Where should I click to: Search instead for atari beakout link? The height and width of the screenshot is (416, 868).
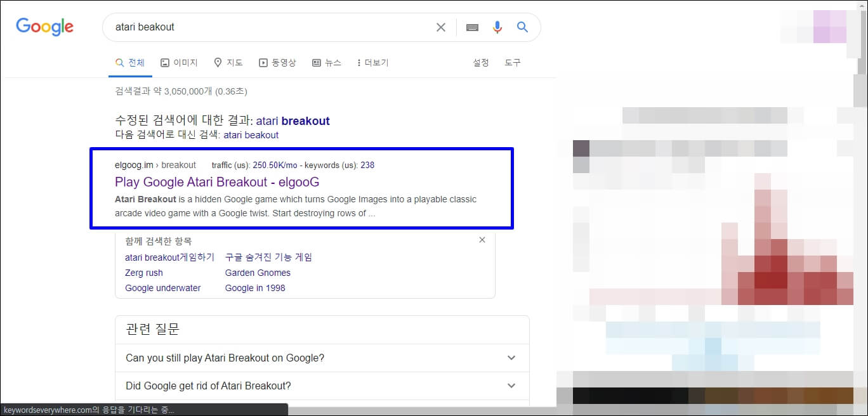(251, 135)
